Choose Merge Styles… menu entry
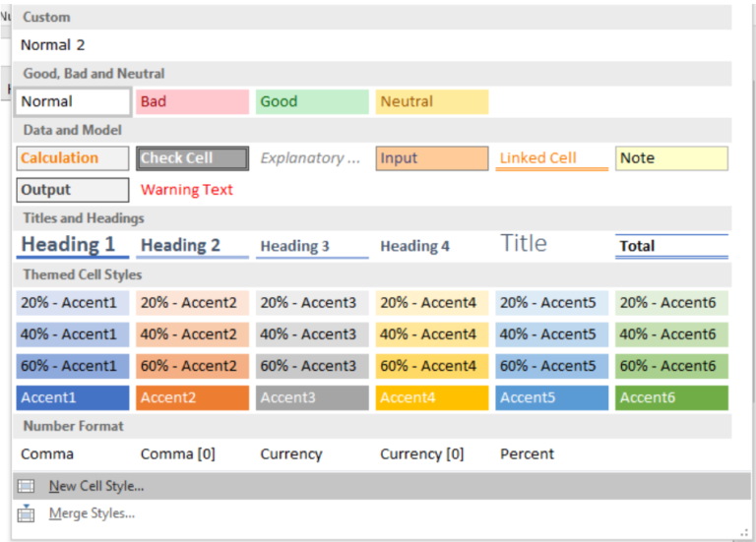The height and width of the screenshot is (542, 756). pos(92,513)
